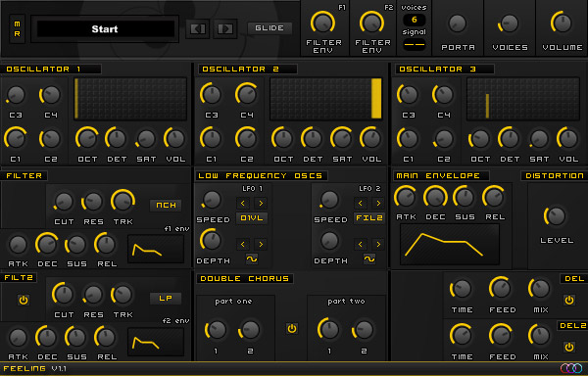The image size is (588, 376).
Task: Click the LFO 2 DEPTH knob
Action: point(329,241)
